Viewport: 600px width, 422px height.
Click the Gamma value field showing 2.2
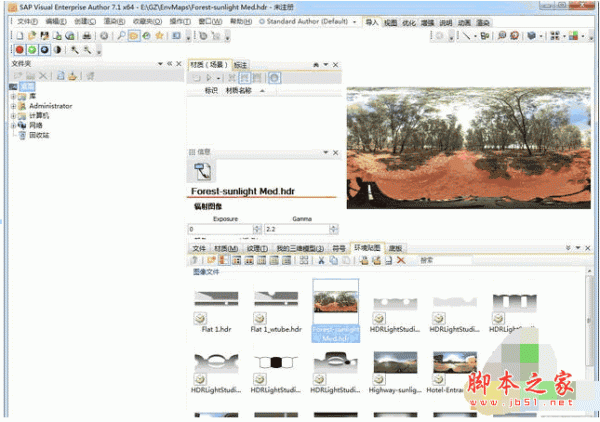[x=297, y=229]
